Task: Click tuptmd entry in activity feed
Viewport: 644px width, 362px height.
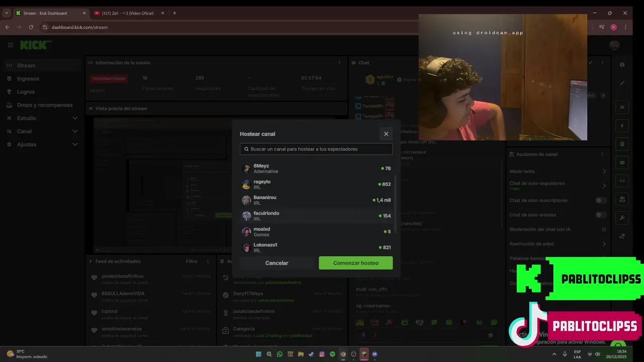Action: pos(150,314)
